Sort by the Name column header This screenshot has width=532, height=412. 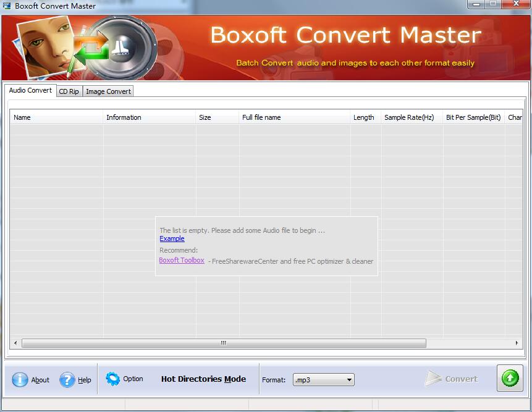[x=56, y=117]
